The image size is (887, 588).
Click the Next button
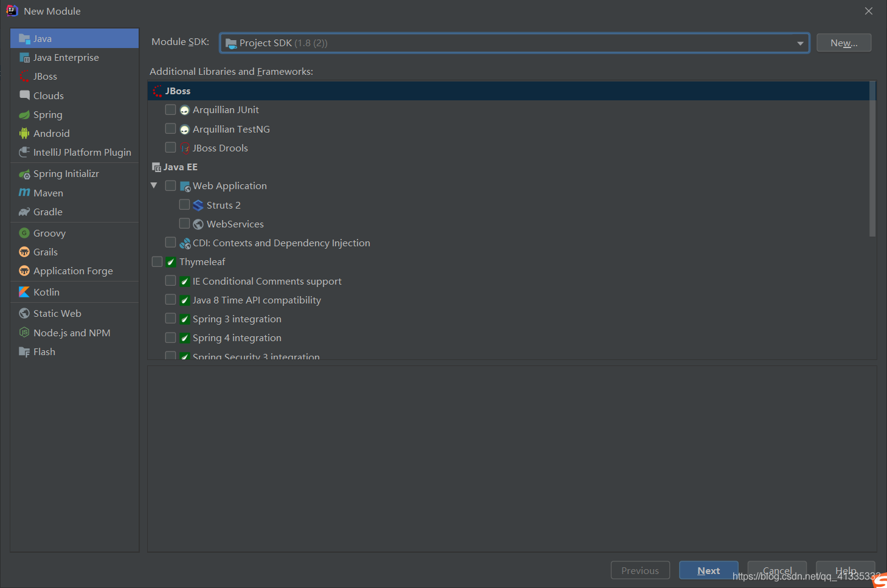(x=709, y=570)
